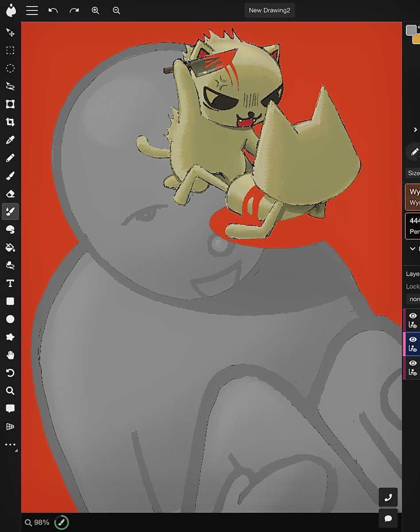Toggle personal visibility icon of top layer
Image resolution: width=420 pixels, height=532 pixels.
pos(413,325)
